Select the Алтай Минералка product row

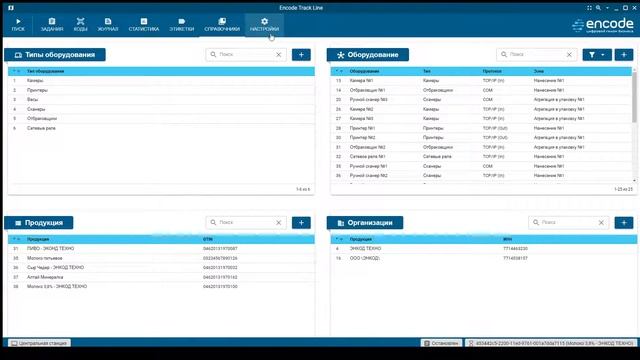(x=161, y=277)
